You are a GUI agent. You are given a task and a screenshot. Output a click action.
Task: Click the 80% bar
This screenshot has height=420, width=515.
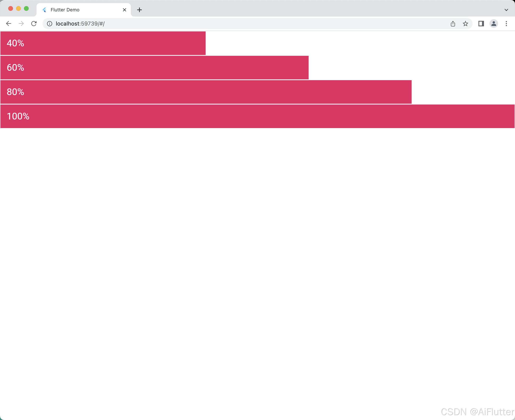point(206,92)
